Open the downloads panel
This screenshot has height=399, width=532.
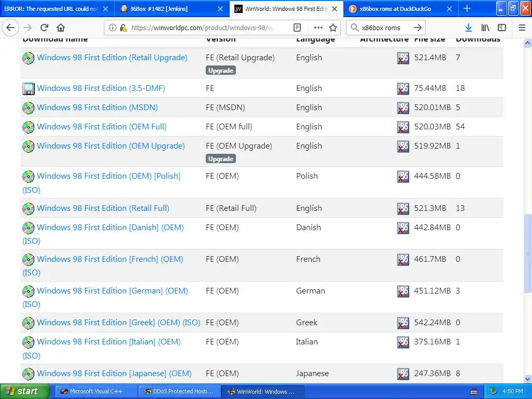click(x=469, y=28)
